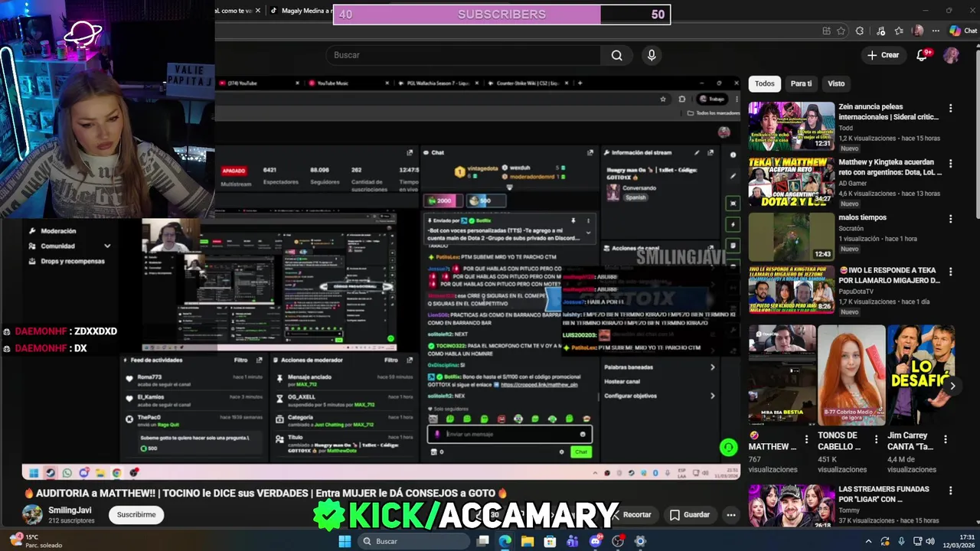Open Microsoft Edge from the taskbar
This screenshot has height=551, width=980.
(505, 541)
